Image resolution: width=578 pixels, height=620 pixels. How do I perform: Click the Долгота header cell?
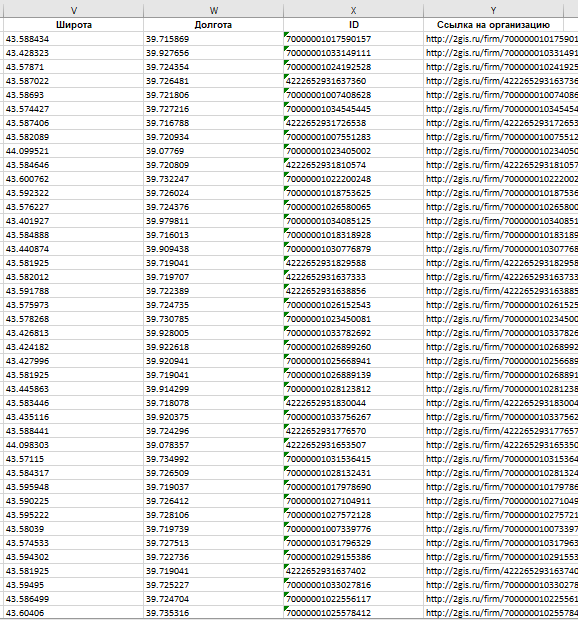click(213, 25)
